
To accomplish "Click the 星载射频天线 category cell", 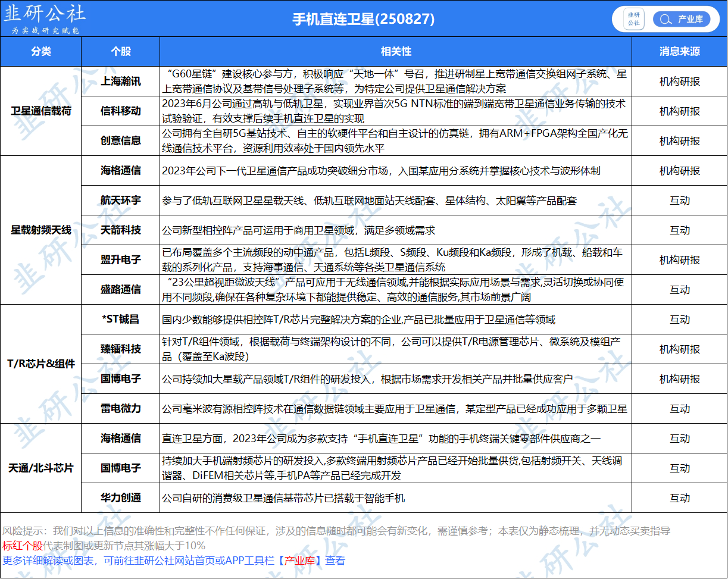I will pos(40,230).
